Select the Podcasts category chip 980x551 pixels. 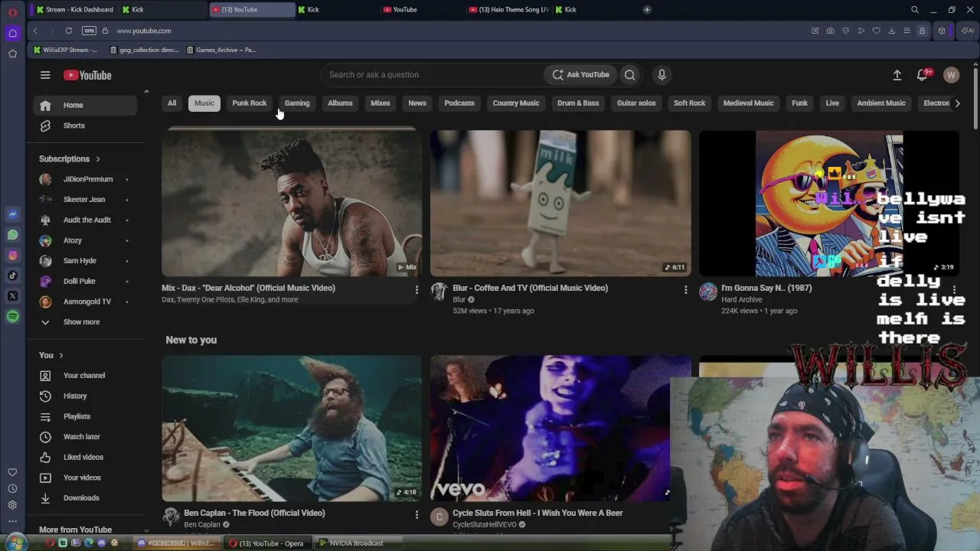[459, 103]
